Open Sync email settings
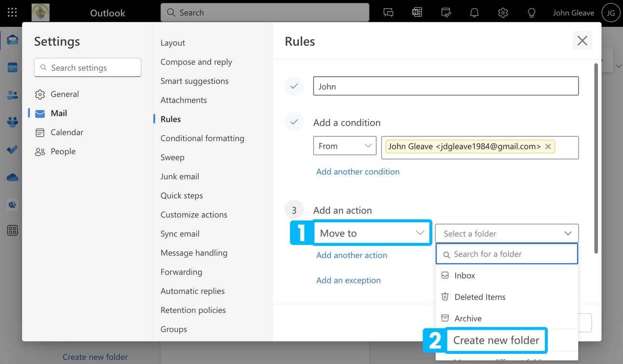 tap(180, 234)
